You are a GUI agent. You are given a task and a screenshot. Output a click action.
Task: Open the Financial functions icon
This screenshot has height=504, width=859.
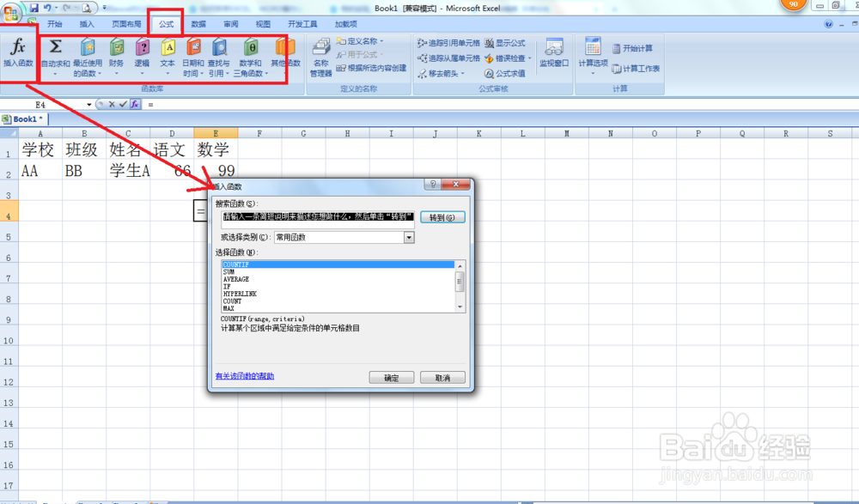tap(116, 47)
